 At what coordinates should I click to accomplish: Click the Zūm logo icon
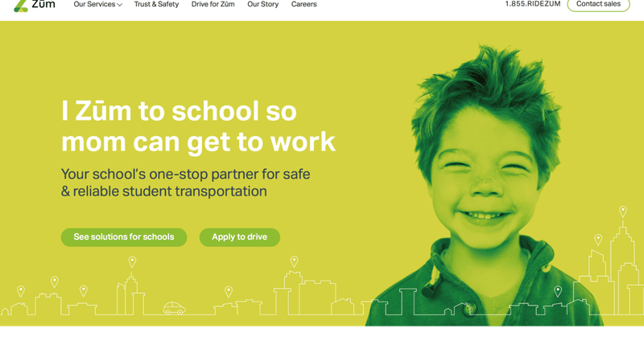pos(21,6)
